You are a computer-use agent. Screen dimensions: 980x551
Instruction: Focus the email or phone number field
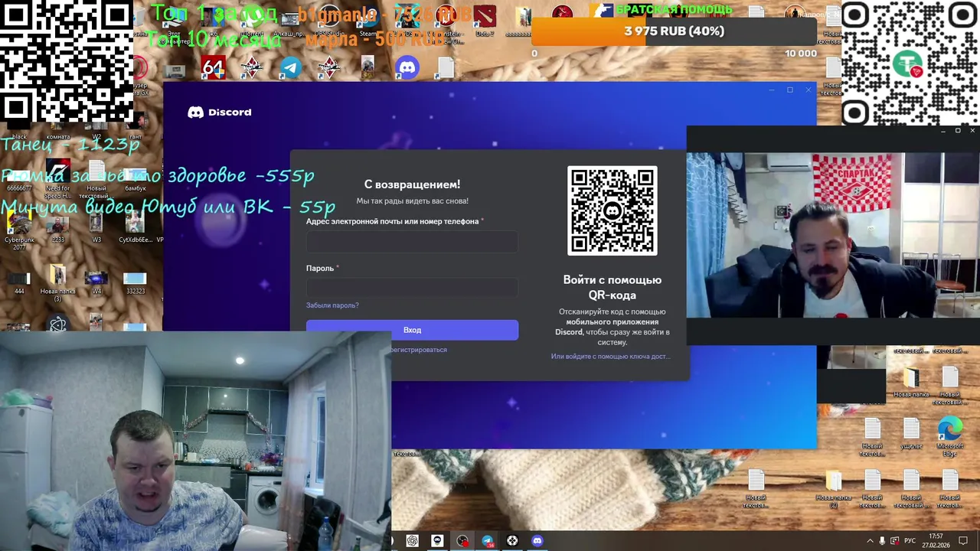412,242
